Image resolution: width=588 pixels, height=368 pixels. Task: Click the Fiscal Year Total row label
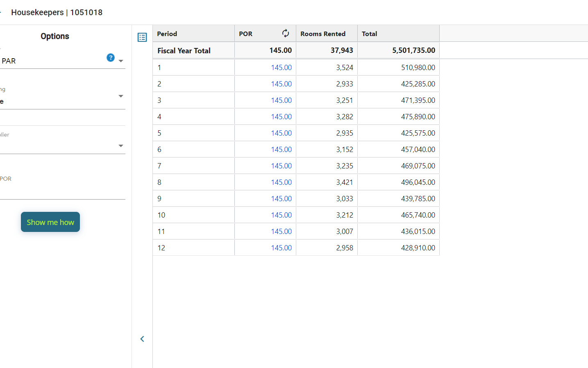(x=184, y=51)
